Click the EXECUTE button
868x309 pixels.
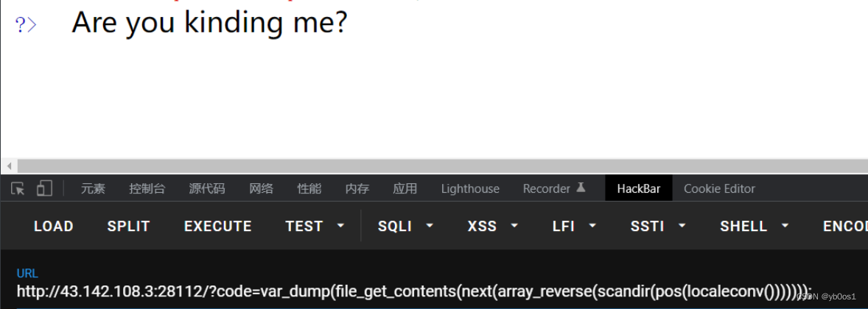[x=217, y=226]
